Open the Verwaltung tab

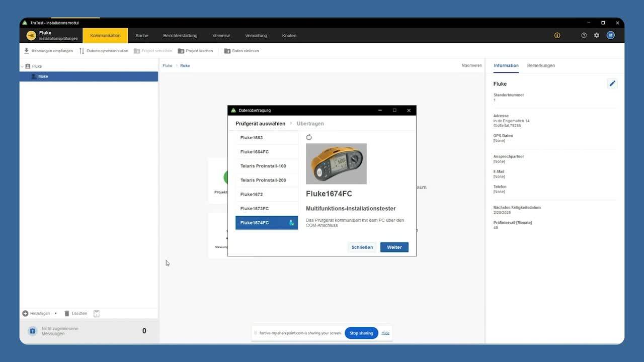tap(256, 36)
